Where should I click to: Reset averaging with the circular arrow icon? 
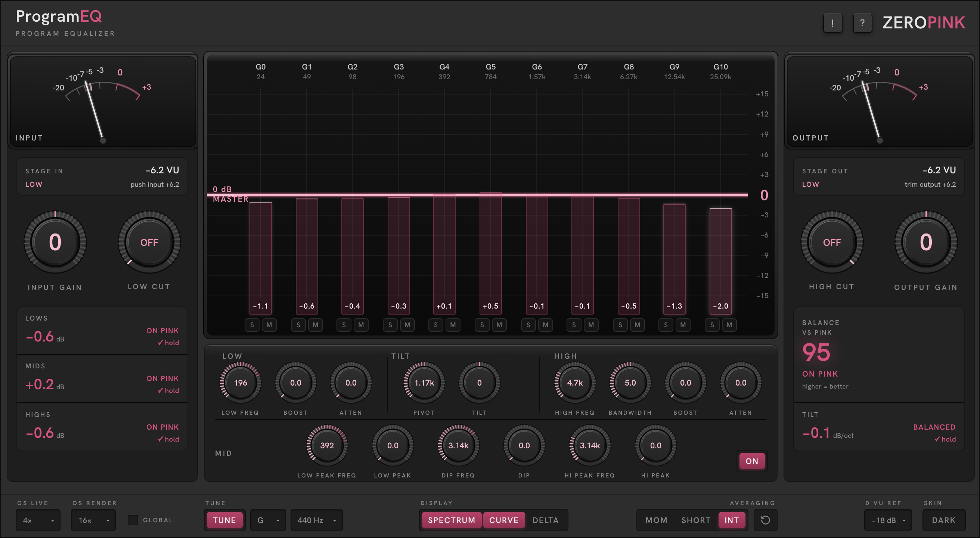(x=765, y=520)
